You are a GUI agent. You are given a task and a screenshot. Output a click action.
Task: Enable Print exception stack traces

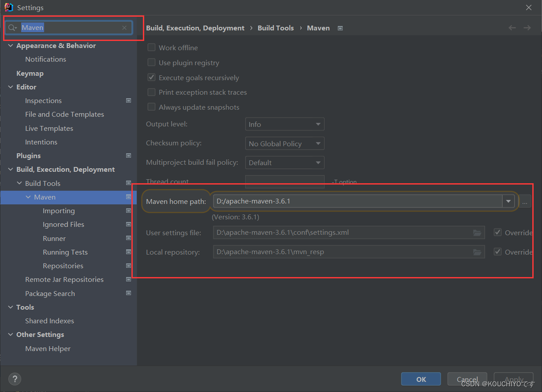151,92
